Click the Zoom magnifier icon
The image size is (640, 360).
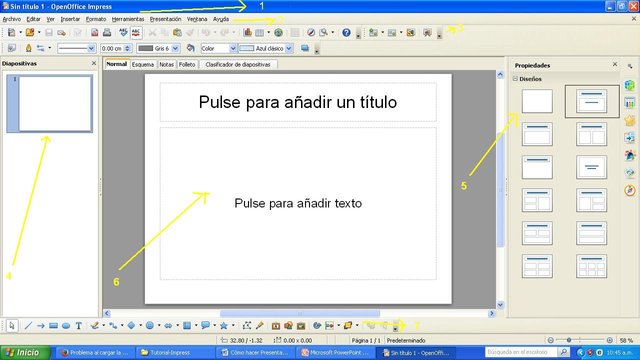[x=324, y=32]
